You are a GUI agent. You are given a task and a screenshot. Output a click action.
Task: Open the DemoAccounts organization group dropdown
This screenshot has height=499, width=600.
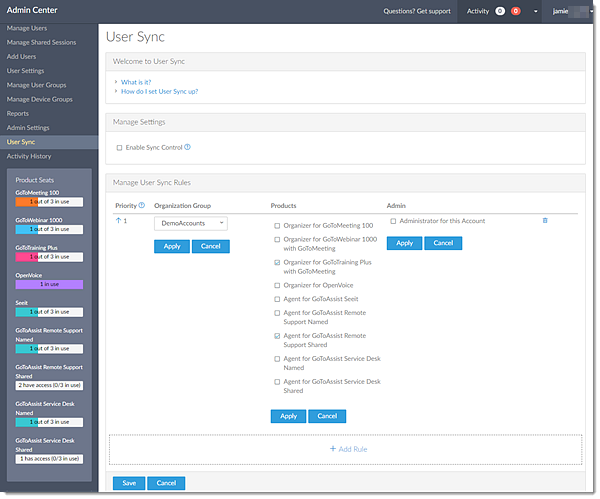point(191,223)
